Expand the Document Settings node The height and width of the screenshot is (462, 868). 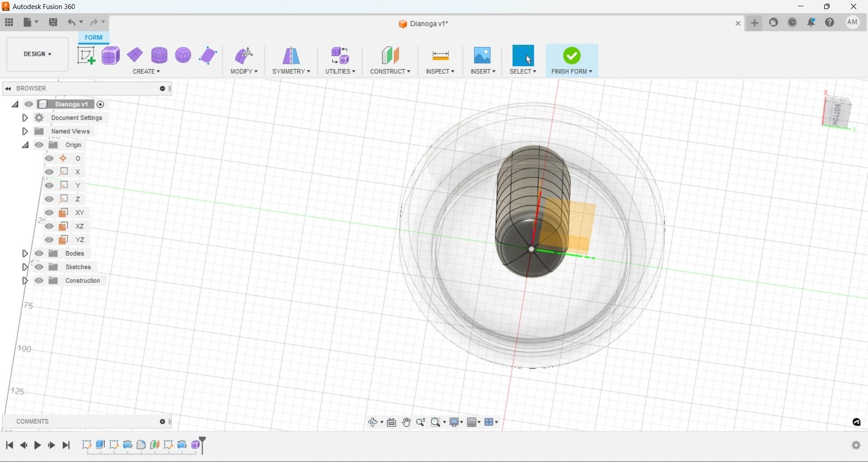[25, 118]
